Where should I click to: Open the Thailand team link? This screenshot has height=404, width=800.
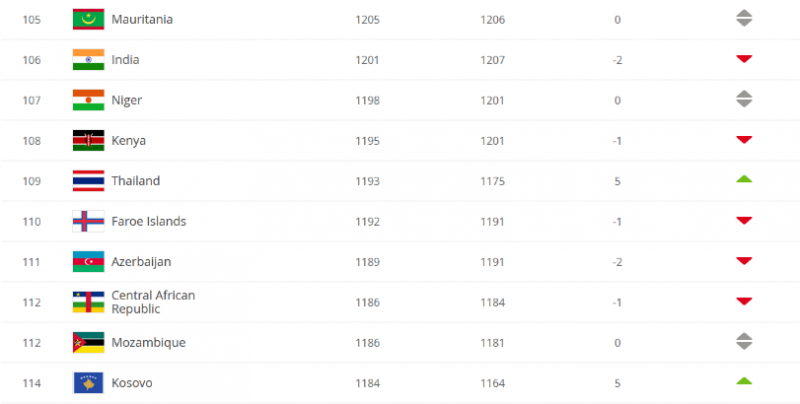[x=135, y=181]
